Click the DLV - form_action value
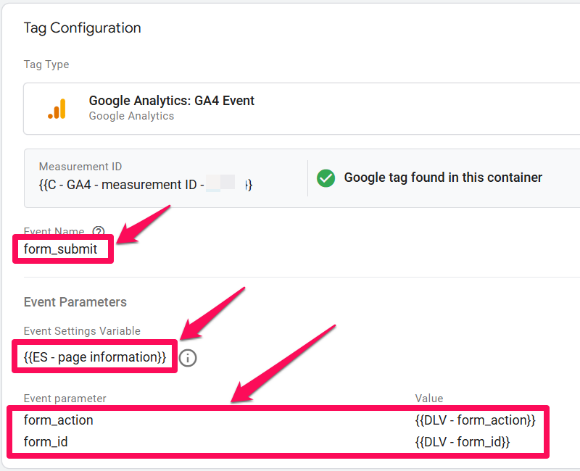Viewport: 580px width, 471px height. (x=475, y=420)
